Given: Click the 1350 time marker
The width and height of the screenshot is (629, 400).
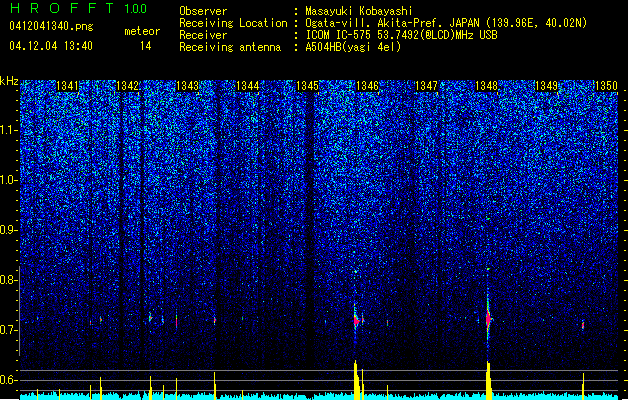Looking at the screenshot, I should tap(606, 86).
